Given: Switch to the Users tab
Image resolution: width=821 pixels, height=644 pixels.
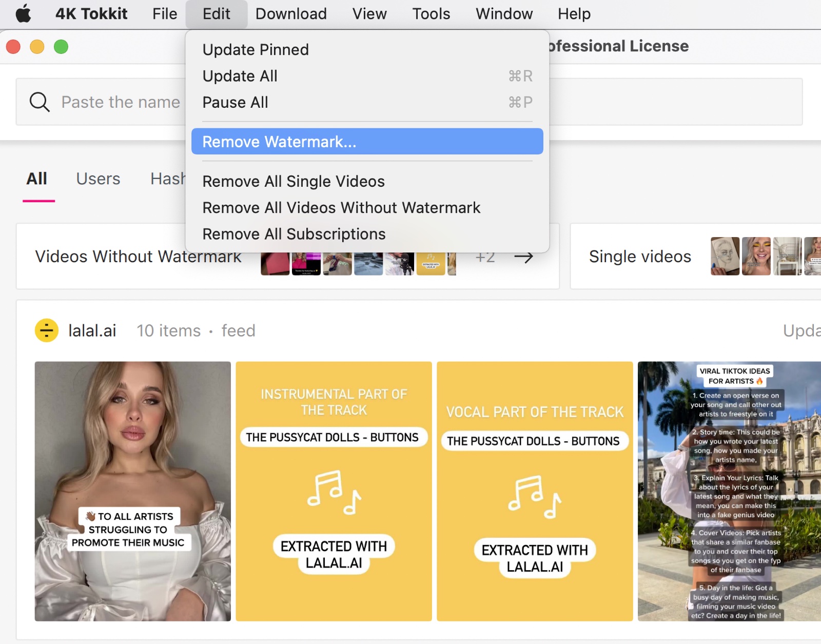Looking at the screenshot, I should pos(98,179).
